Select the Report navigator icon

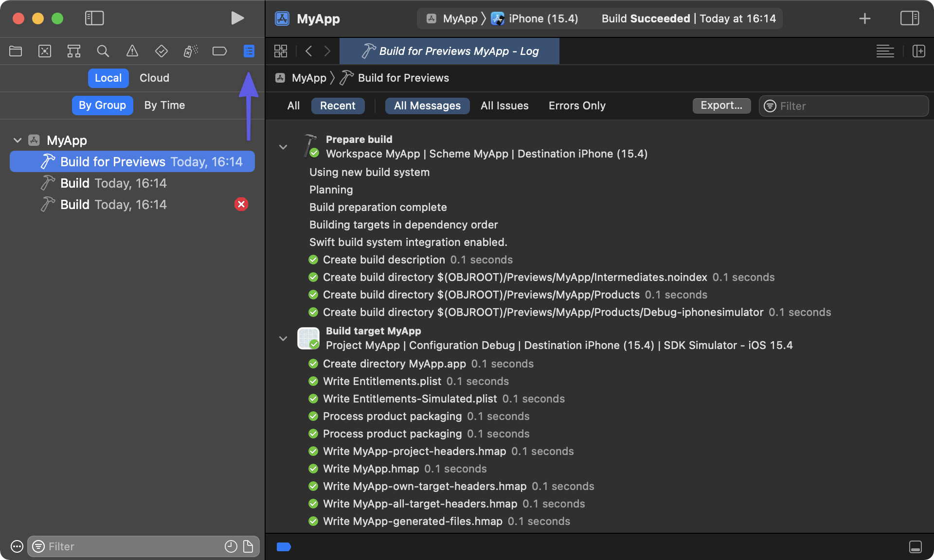(249, 51)
